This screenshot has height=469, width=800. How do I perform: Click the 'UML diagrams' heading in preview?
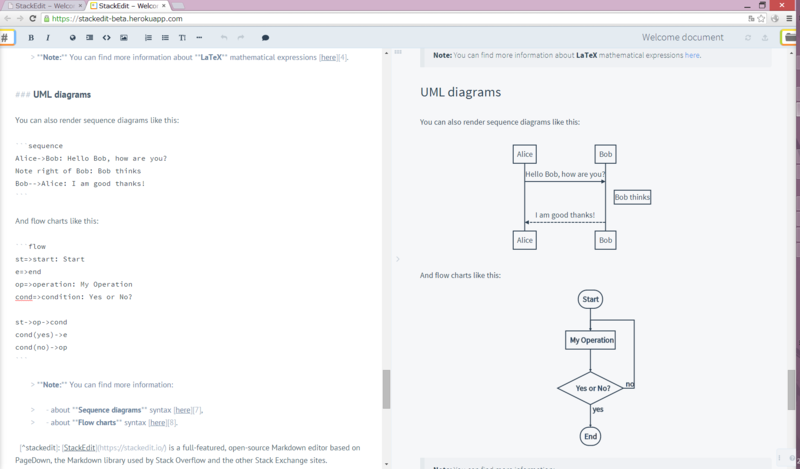[x=460, y=92]
